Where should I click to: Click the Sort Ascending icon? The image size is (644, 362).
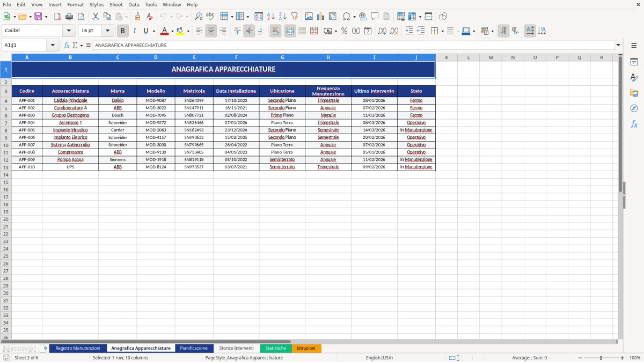(270, 16)
